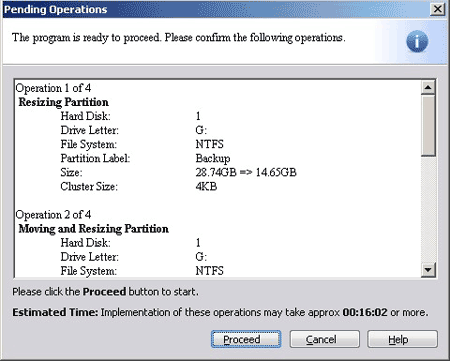The height and width of the screenshot is (361, 450).
Task: Click the scrollbar down arrow
Action: (428, 269)
